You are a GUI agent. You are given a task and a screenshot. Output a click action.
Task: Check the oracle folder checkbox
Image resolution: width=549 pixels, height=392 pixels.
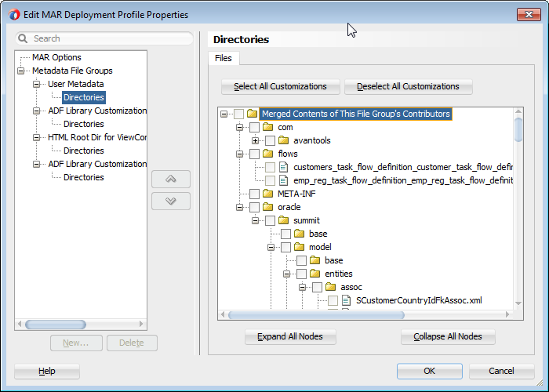click(255, 207)
